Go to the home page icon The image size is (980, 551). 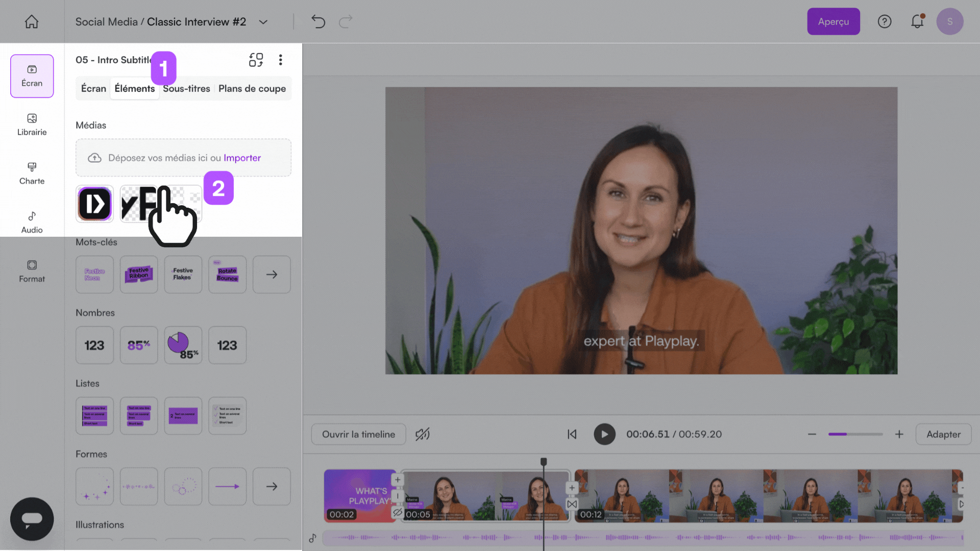pyautogui.click(x=32, y=21)
